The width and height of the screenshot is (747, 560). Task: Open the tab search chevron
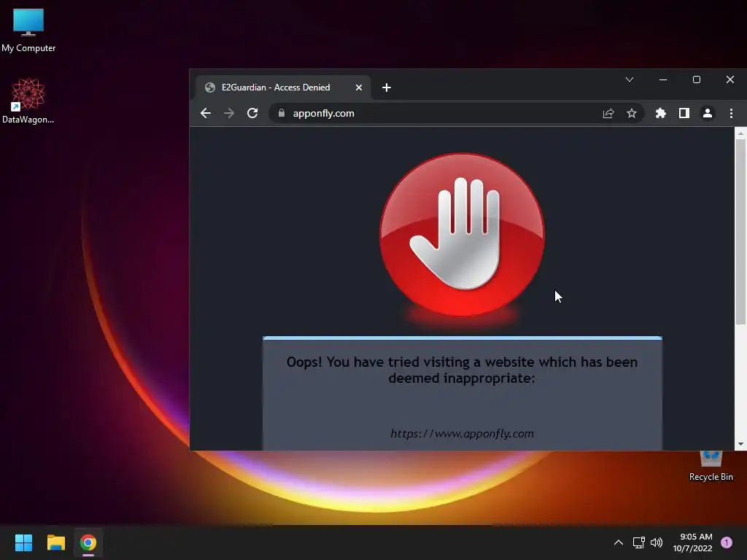[630, 79]
